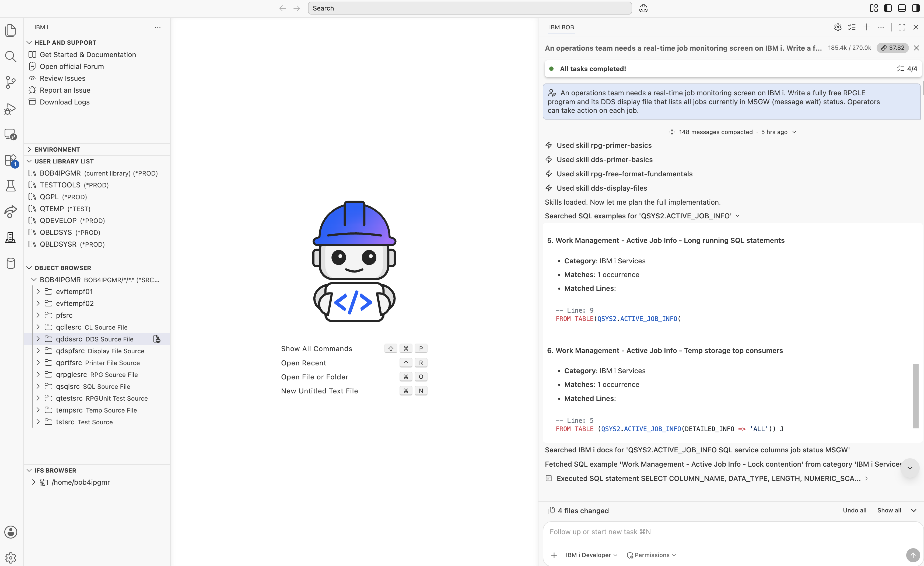
Task: Click New Untitled Text File shortcut
Action: click(x=320, y=391)
